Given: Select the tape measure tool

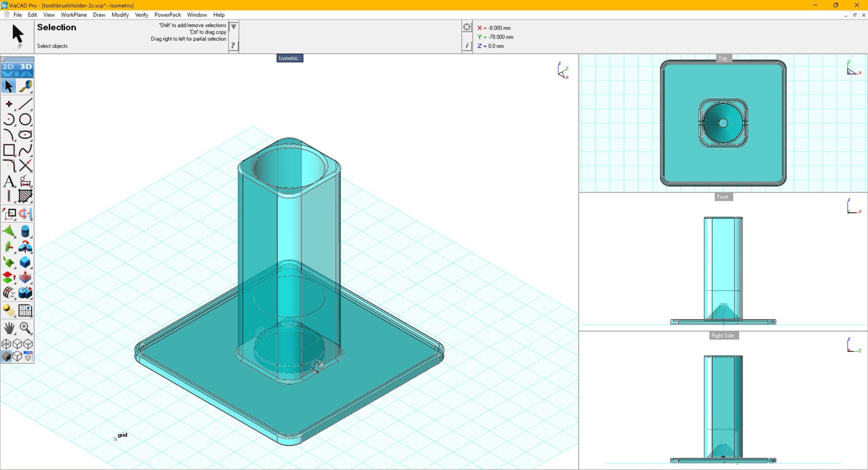Looking at the screenshot, I should (25, 86).
